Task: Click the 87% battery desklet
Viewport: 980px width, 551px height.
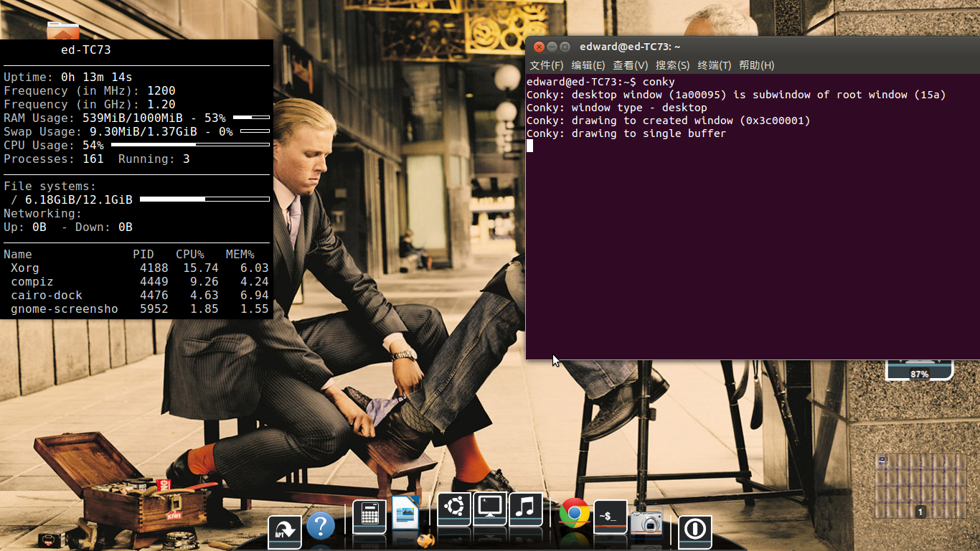Action: click(919, 370)
